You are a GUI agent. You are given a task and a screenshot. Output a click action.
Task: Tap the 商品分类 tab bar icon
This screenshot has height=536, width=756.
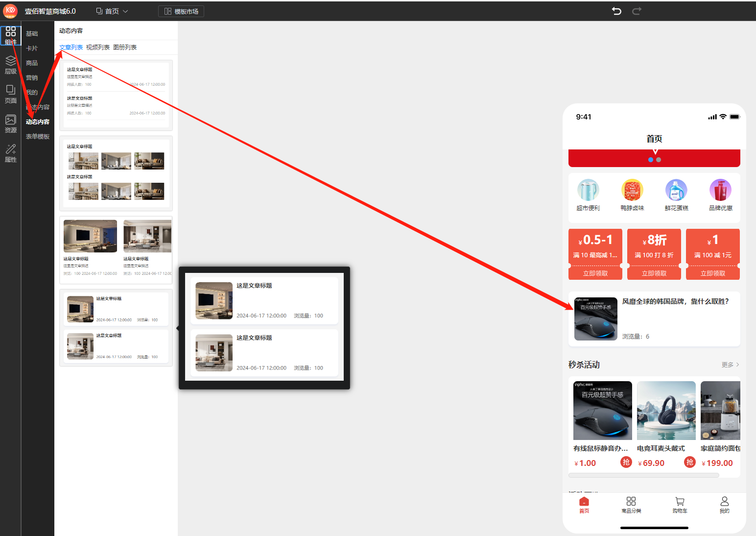(631, 505)
